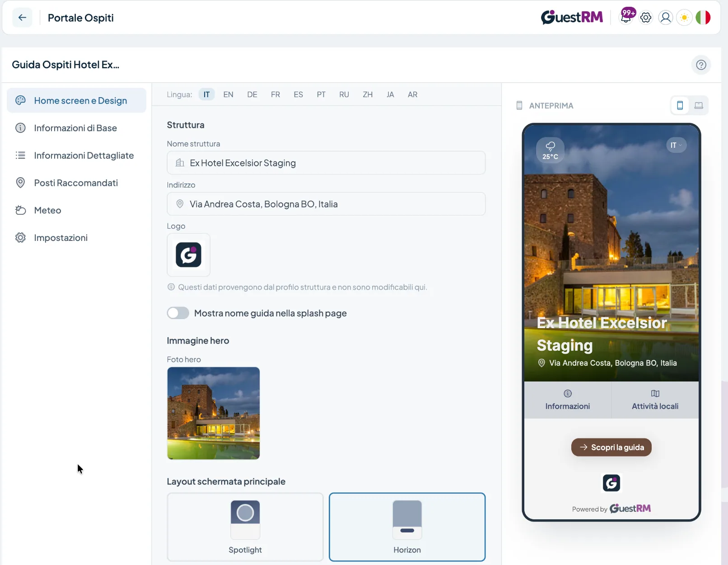Toggle light theme sun icon
Screen dimensions: 728x565
click(x=684, y=18)
